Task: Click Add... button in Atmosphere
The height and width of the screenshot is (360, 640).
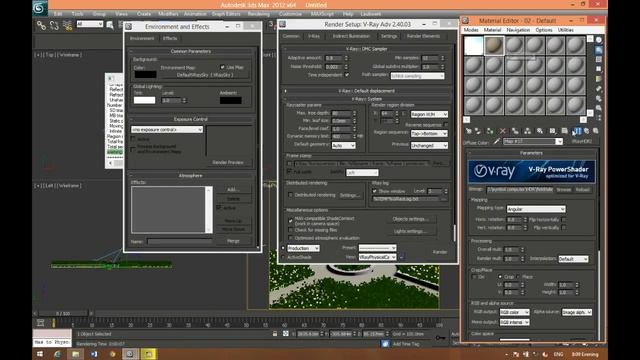Action: point(233,190)
